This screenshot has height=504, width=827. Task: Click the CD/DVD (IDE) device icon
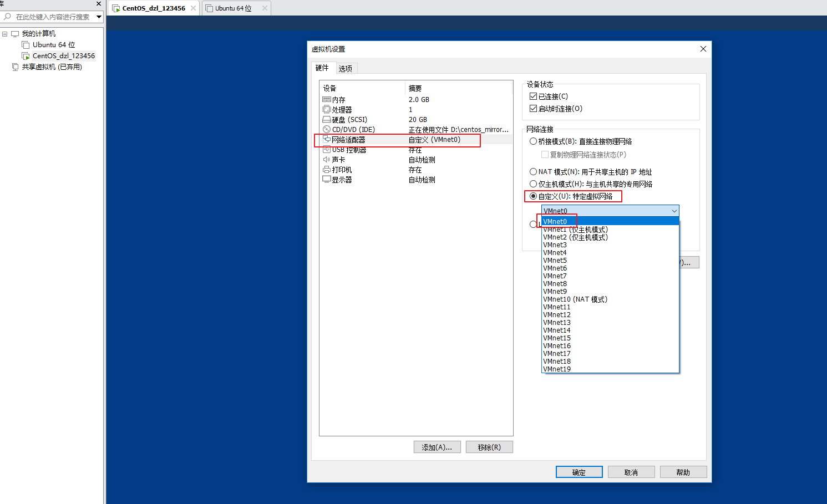[x=327, y=130]
